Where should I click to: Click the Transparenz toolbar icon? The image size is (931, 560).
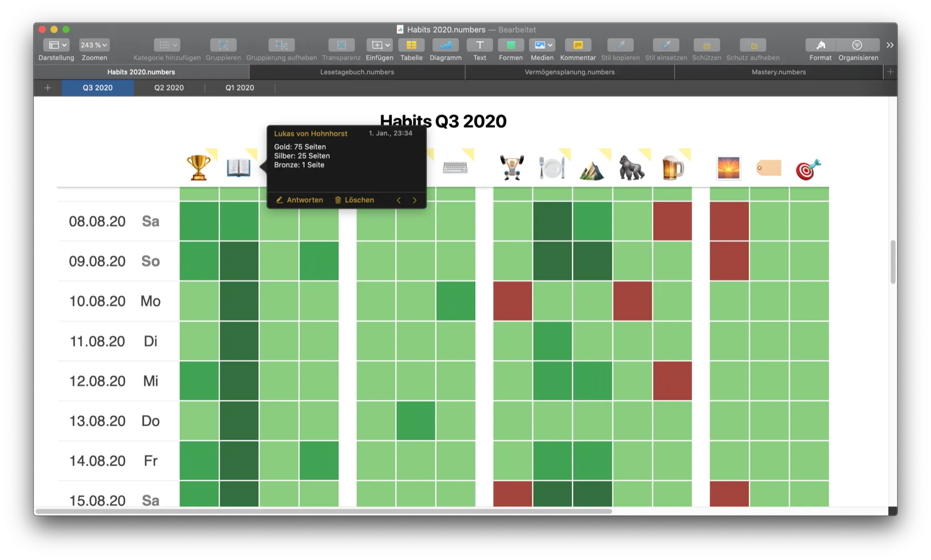click(x=341, y=45)
